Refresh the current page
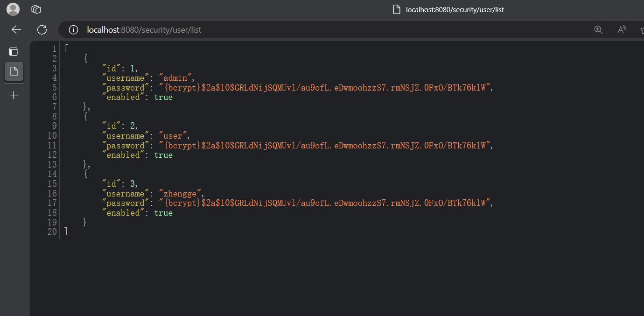This screenshot has width=644, height=316. (x=42, y=30)
